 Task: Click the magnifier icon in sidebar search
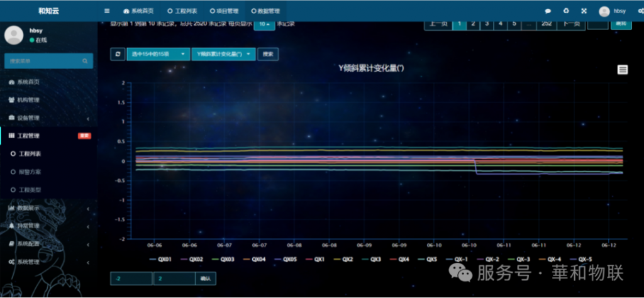85,61
